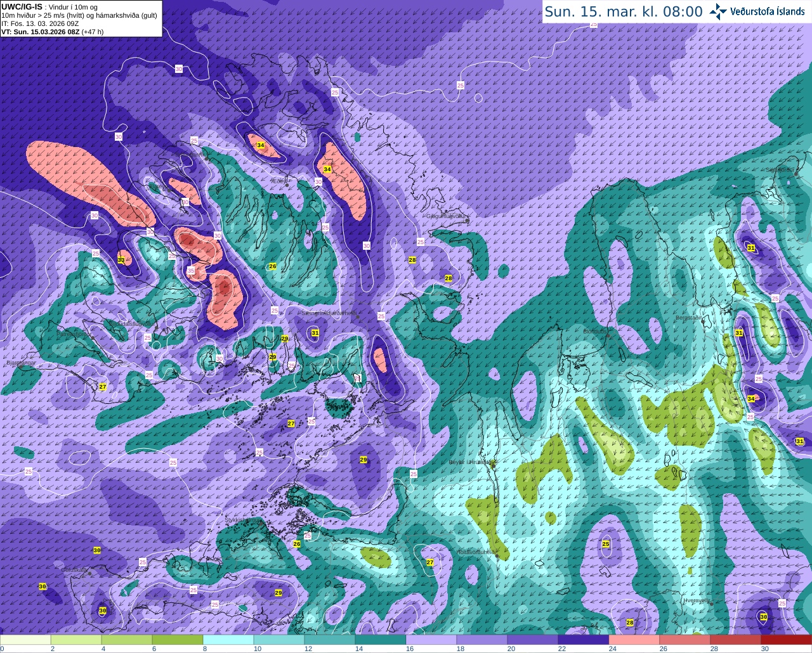The image size is (812, 653).
Task: Select the medium purple 18–20 legend swatch
Action: click(482, 640)
